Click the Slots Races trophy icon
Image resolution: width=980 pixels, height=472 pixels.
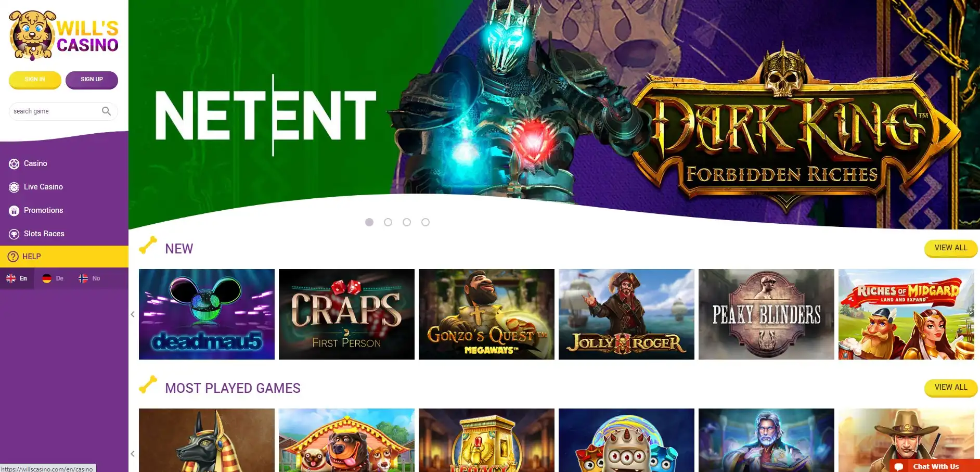coord(14,234)
